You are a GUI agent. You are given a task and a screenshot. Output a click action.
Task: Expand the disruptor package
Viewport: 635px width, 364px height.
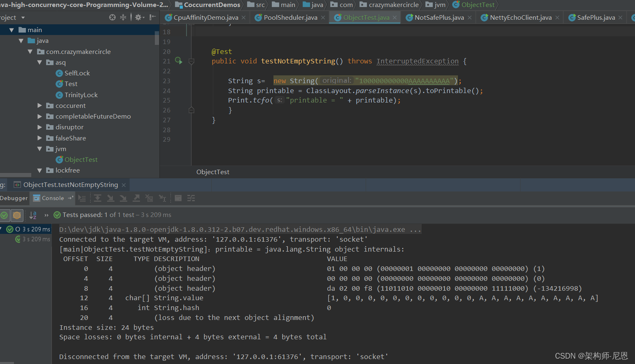tap(40, 127)
